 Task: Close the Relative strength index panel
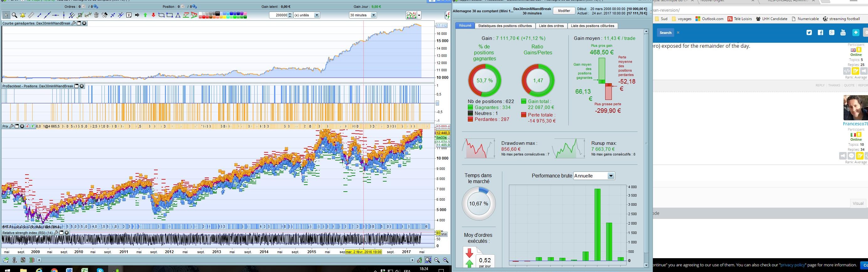(67, 232)
